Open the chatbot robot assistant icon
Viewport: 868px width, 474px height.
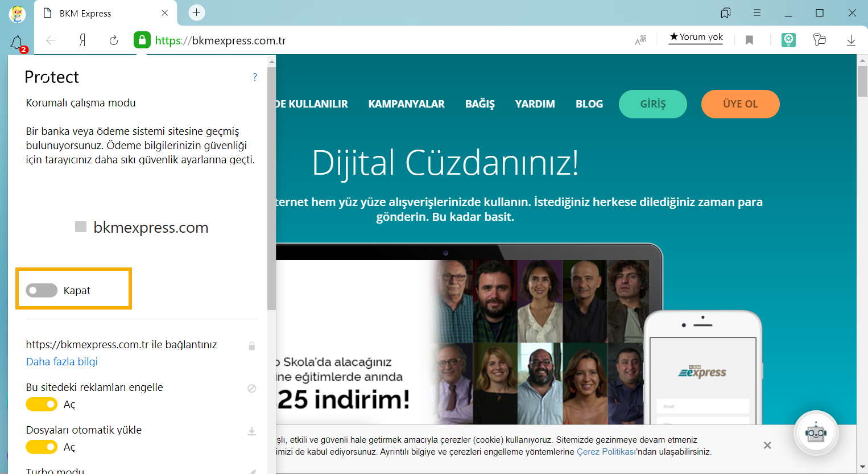(x=816, y=433)
